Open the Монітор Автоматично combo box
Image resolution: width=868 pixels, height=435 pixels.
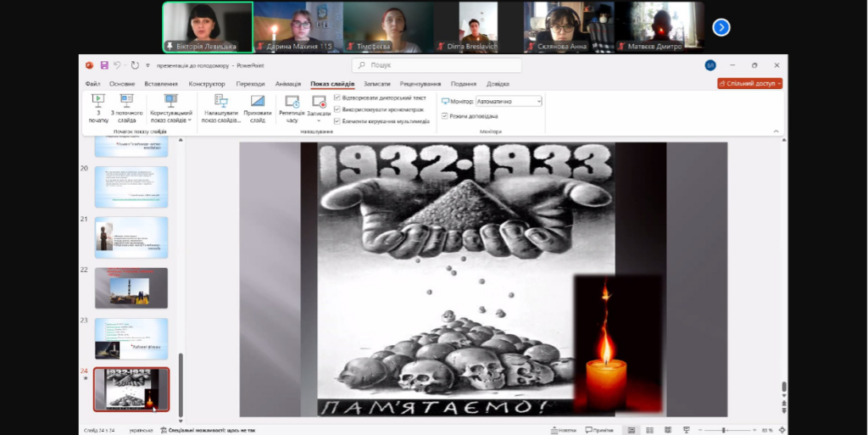pyautogui.click(x=509, y=101)
